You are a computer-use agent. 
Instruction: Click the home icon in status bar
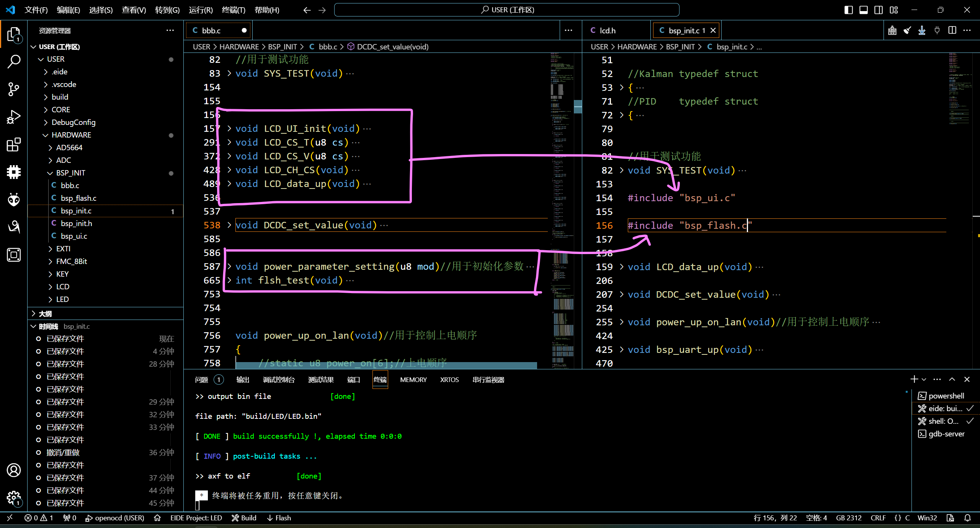click(x=157, y=518)
